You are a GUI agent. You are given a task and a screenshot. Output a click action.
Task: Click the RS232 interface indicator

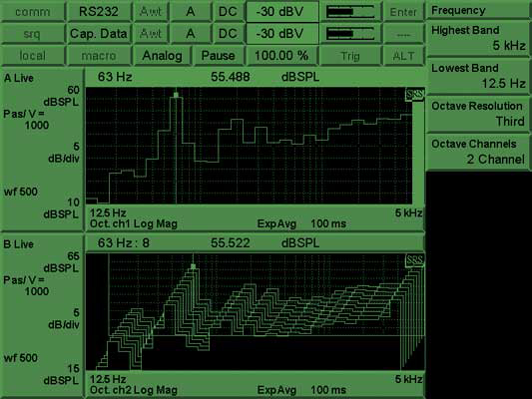[99, 12]
